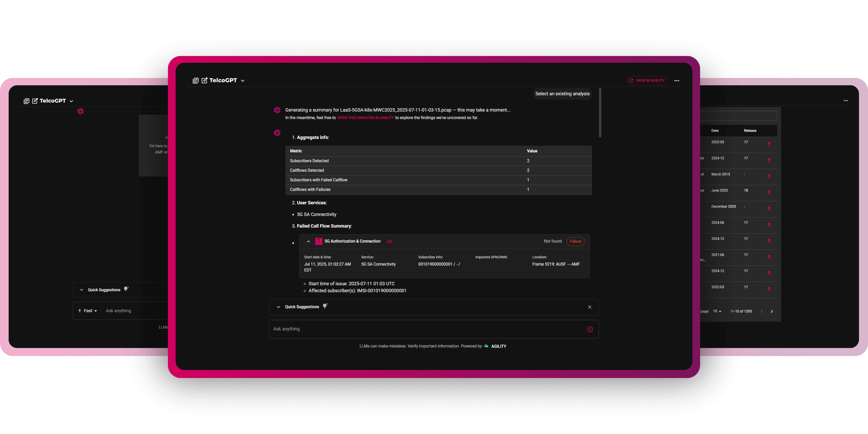Click '1–10 of 1293' pagination text

(741, 311)
